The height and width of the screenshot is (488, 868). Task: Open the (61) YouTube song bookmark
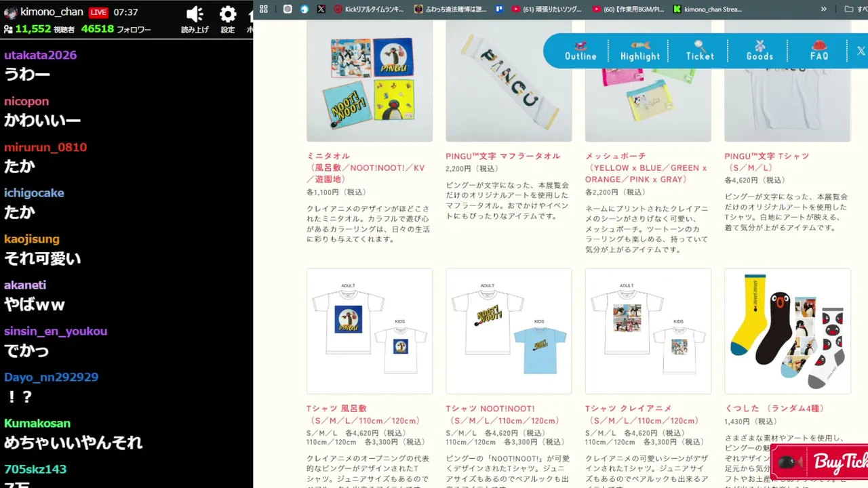[x=548, y=9]
